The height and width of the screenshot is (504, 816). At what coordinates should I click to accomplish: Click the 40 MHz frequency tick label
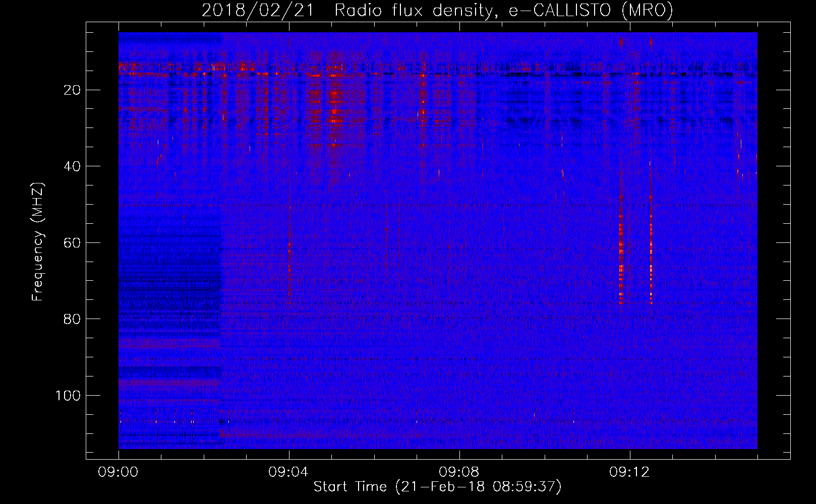[73, 166]
